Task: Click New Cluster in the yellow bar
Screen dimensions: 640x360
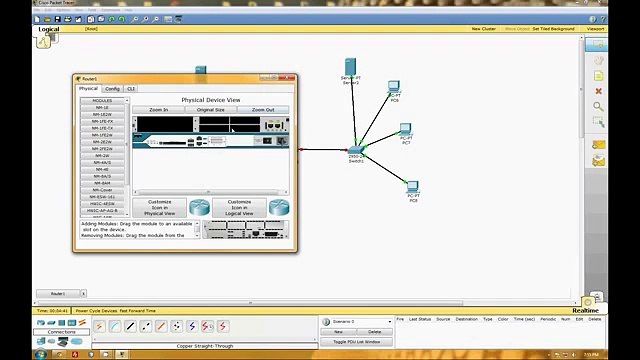Action: (483, 29)
